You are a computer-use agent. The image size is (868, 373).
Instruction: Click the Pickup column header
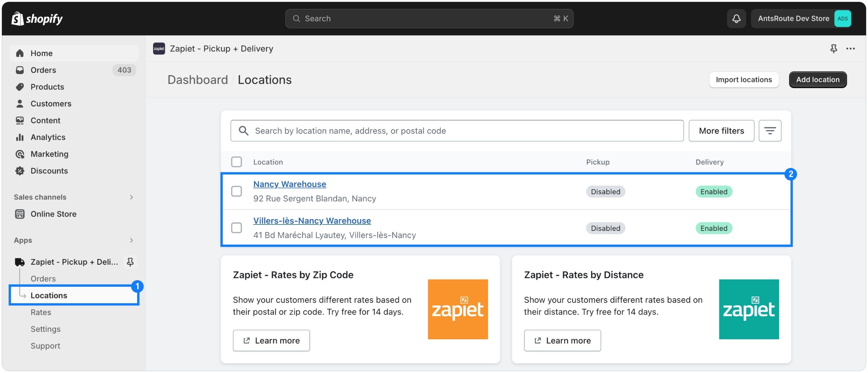pyautogui.click(x=598, y=162)
